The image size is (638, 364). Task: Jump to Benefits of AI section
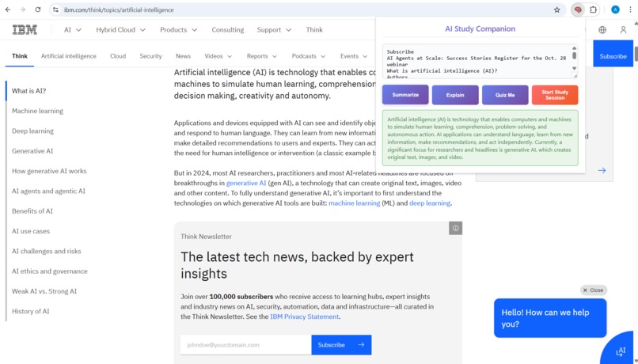pos(32,211)
